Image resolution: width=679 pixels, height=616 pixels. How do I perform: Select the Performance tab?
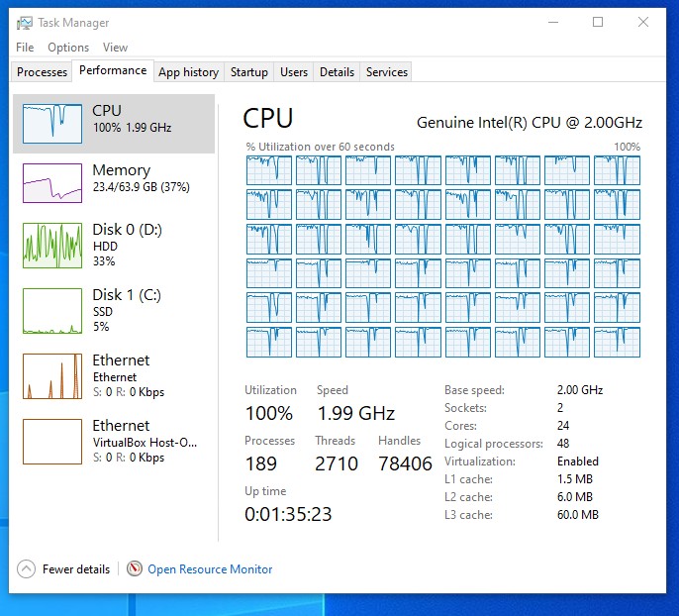coord(113,70)
